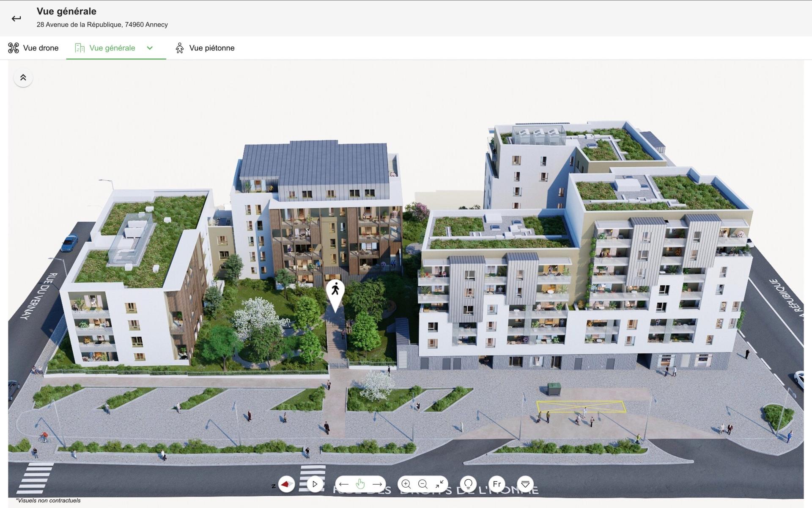Open the Vue piétonne tab
This screenshot has height=508, width=812.
click(211, 48)
